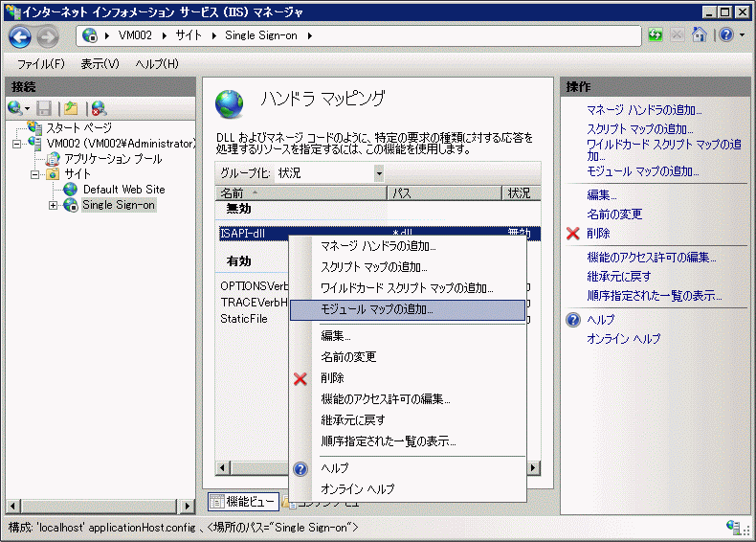Open the 表示(V) menu
Viewport: 756px width, 542px height.
100,64
